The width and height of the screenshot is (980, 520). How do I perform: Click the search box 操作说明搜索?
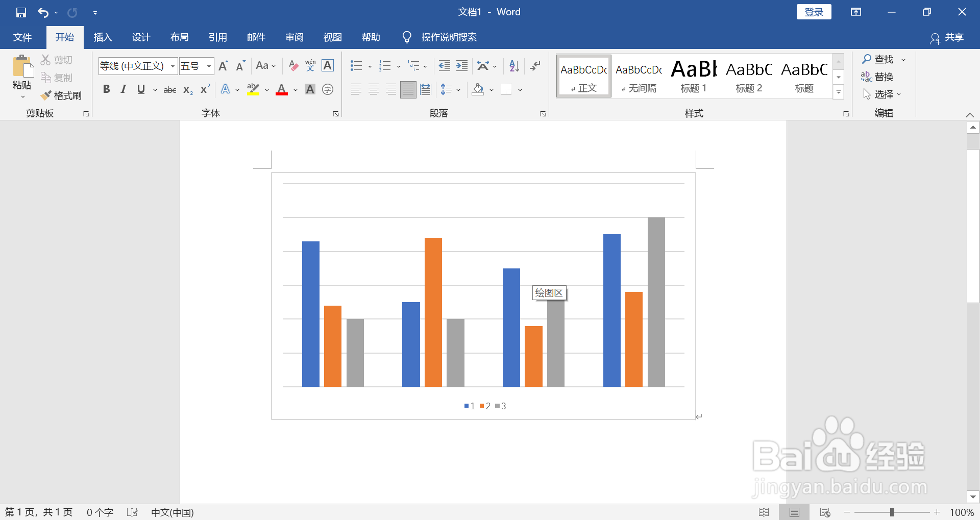(449, 37)
